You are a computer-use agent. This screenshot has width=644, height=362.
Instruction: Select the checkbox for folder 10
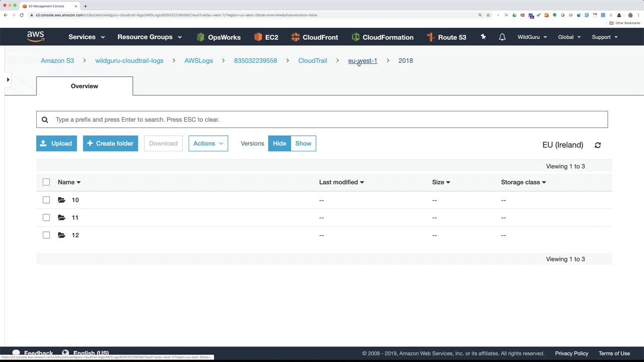(x=46, y=200)
